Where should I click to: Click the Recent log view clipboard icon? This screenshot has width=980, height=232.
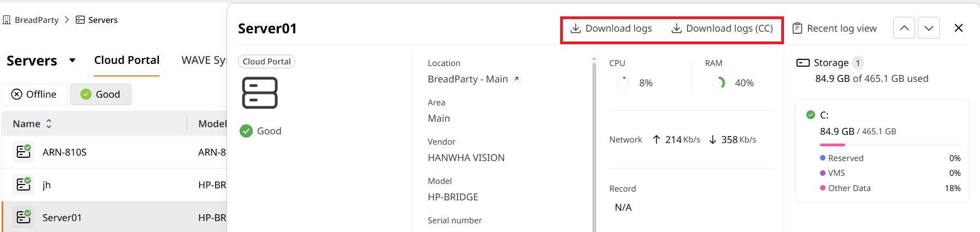tap(797, 28)
